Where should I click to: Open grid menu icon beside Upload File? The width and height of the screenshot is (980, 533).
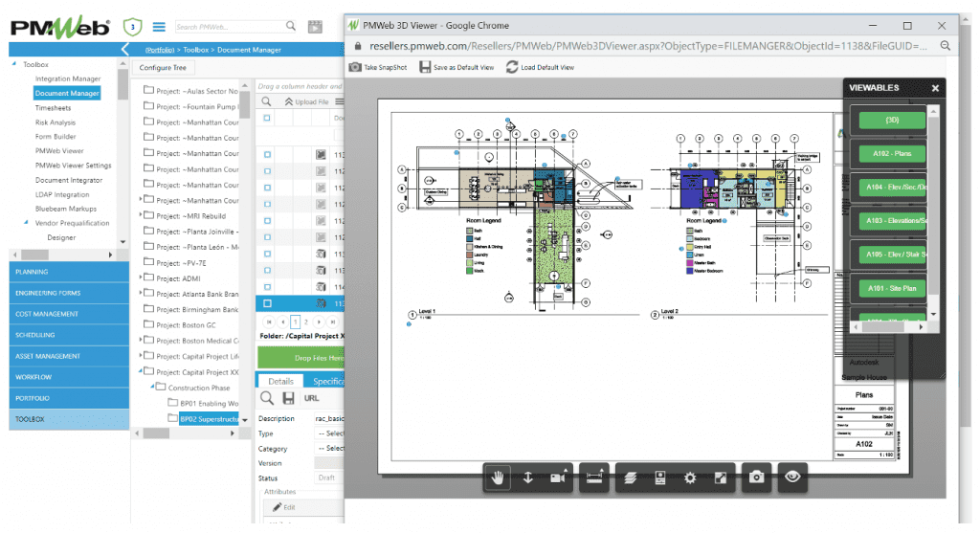pos(339,101)
